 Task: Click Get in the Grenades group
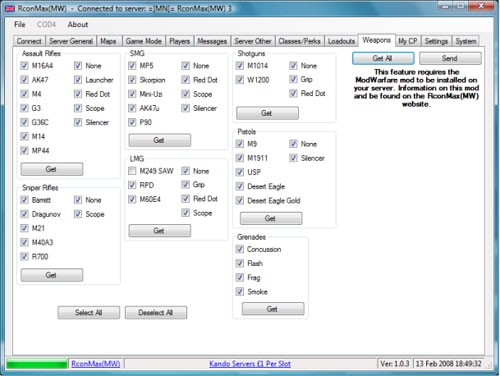tap(273, 309)
